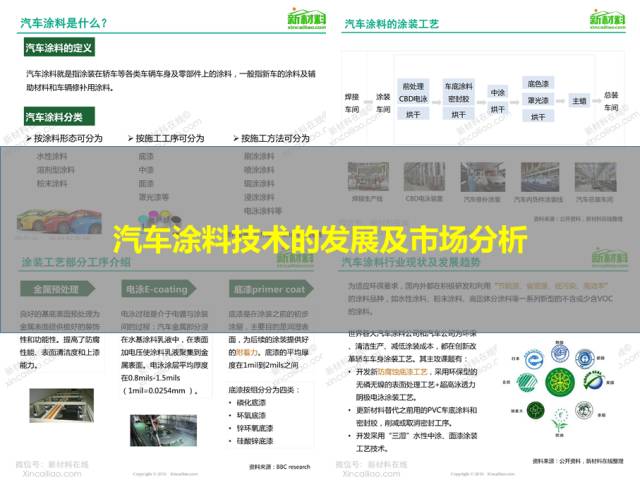Select the 前处理 CBD电泳 flowchart box
Viewport: 640px width, 480px height.
coord(413,92)
